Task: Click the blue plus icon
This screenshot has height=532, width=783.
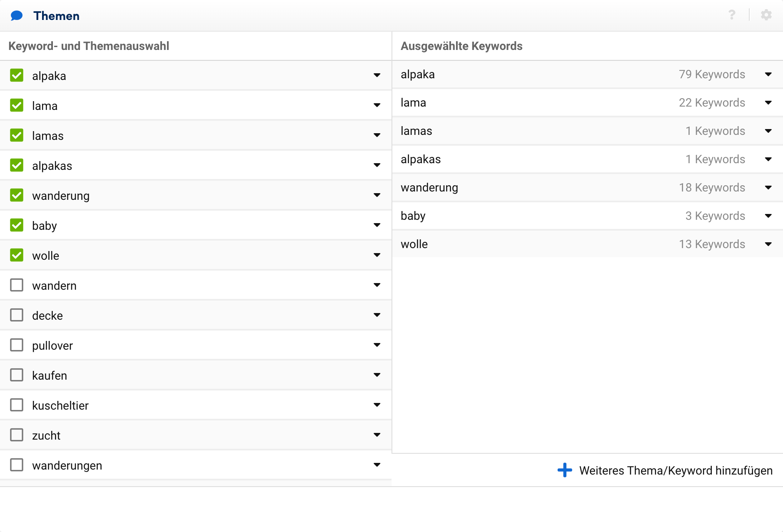Action: click(564, 470)
